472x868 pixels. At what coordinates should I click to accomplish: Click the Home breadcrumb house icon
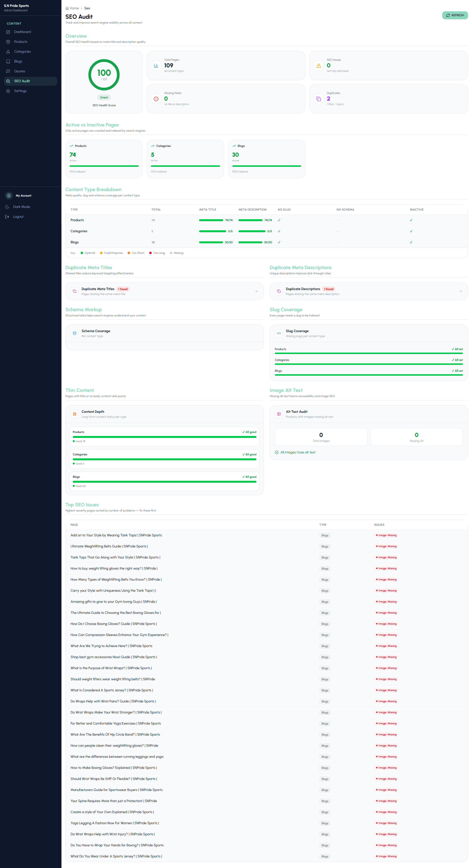pos(67,8)
